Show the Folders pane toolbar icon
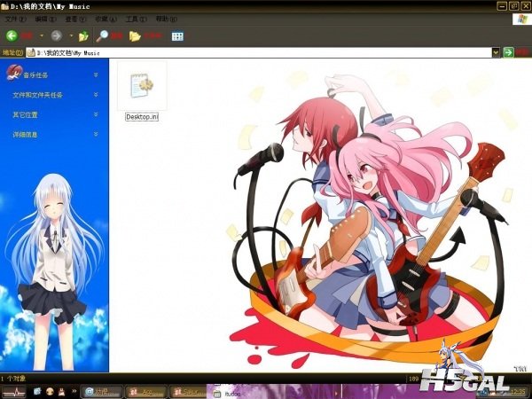Viewport: 532px width, 399px height. click(x=135, y=36)
